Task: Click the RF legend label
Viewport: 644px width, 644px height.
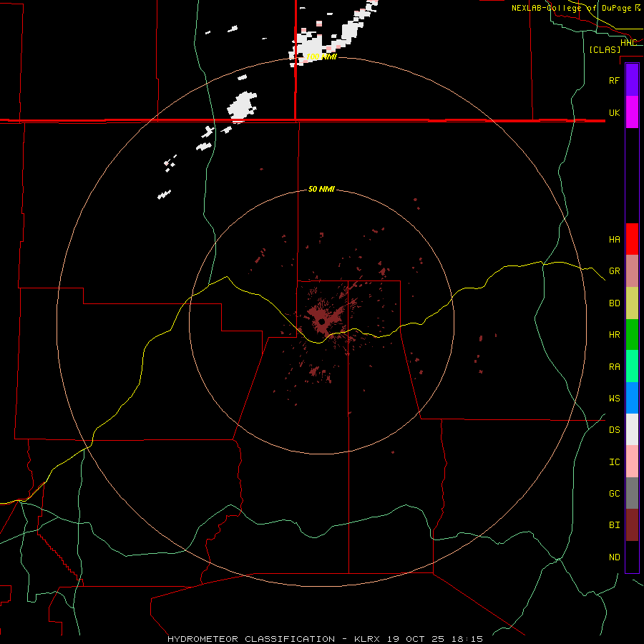Action: point(614,80)
